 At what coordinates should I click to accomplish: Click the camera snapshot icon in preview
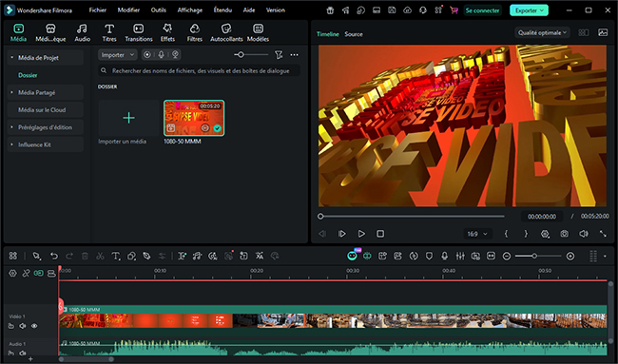(x=565, y=234)
